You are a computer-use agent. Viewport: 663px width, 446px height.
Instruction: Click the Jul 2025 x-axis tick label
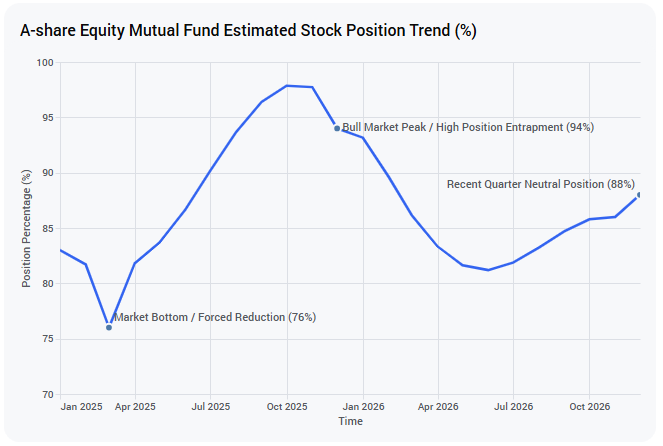[211, 407]
